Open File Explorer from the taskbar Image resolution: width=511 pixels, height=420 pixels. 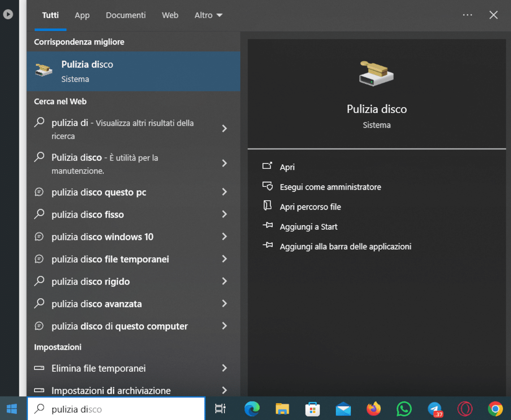(282, 409)
